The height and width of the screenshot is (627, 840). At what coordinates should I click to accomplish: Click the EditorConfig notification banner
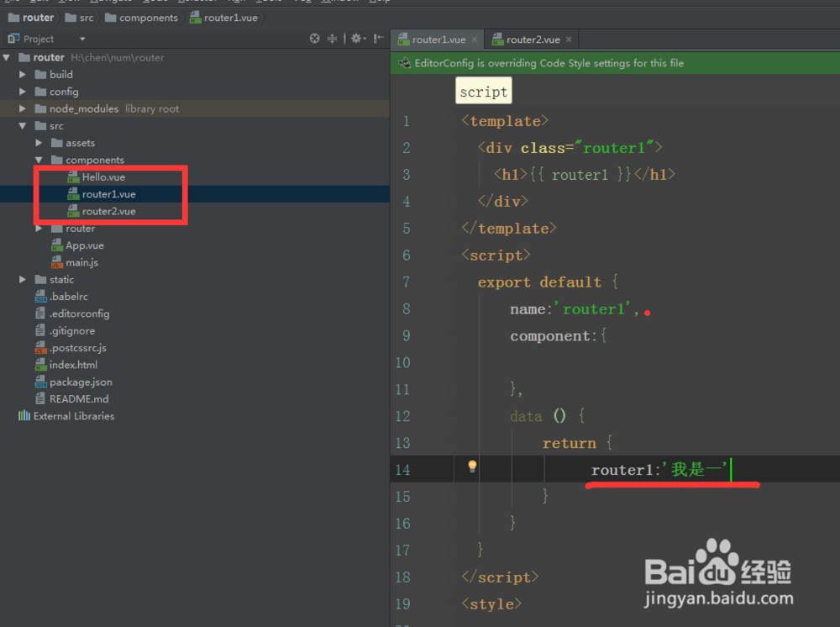pyautogui.click(x=615, y=63)
